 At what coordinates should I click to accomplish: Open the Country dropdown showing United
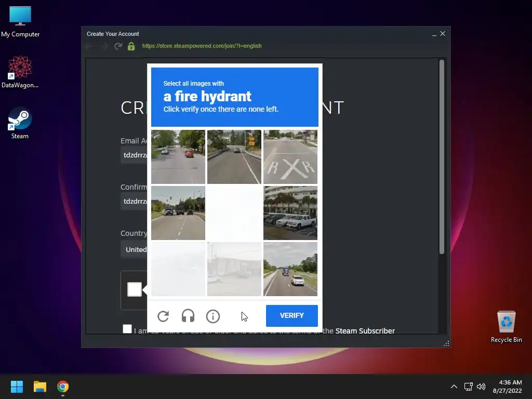134,249
